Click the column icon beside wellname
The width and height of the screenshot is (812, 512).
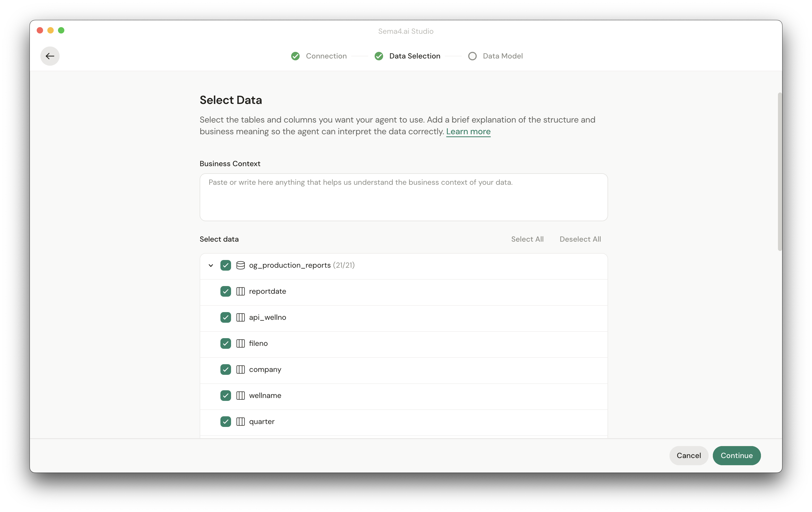point(240,395)
